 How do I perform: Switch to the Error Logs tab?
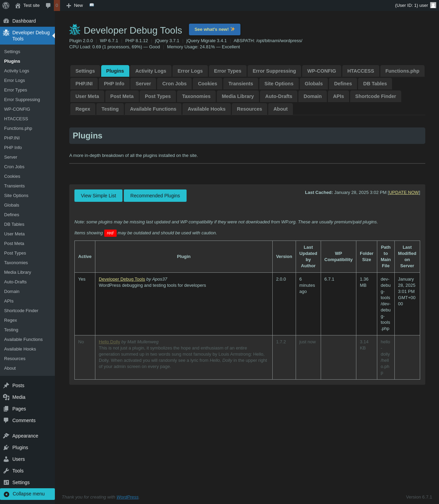click(190, 71)
